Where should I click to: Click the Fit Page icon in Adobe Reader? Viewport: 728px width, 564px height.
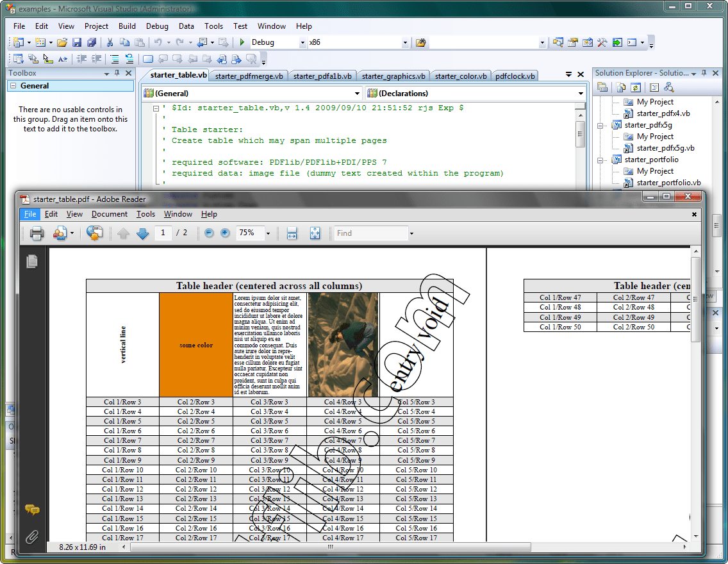315,233
